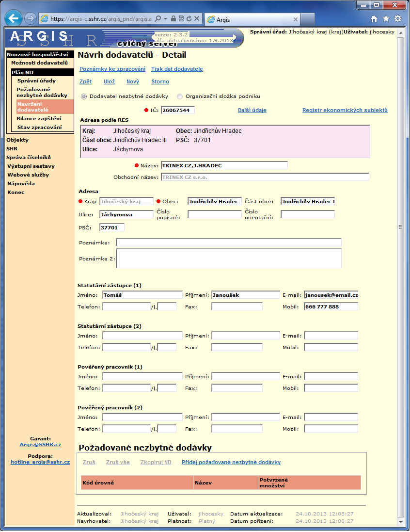
Task: Click the Potvrzené množství column header
Action: tap(309, 483)
